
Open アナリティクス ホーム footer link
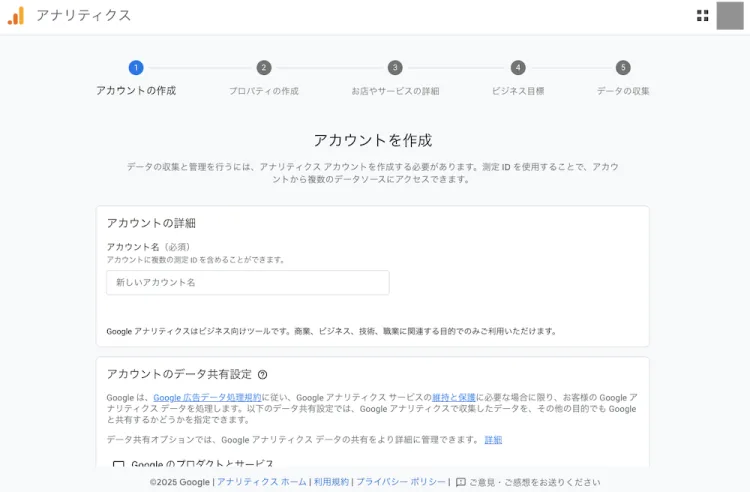click(262, 482)
